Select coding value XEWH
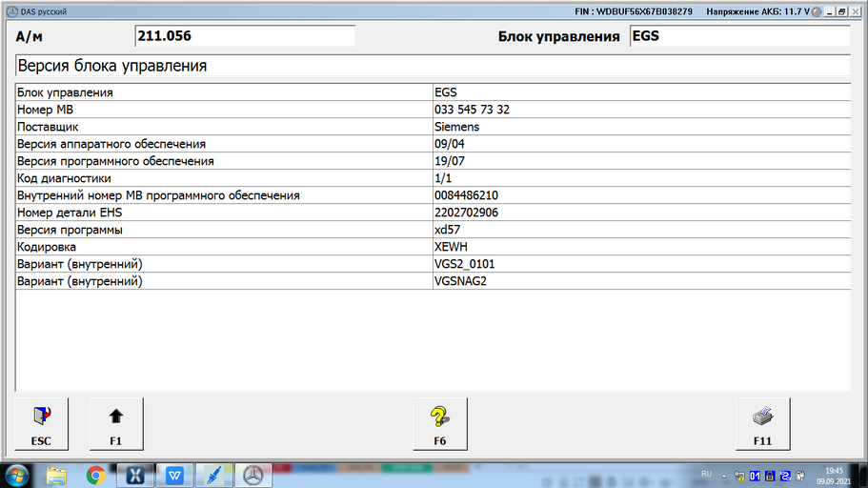Image resolution: width=868 pixels, height=488 pixels. coord(451,247)
